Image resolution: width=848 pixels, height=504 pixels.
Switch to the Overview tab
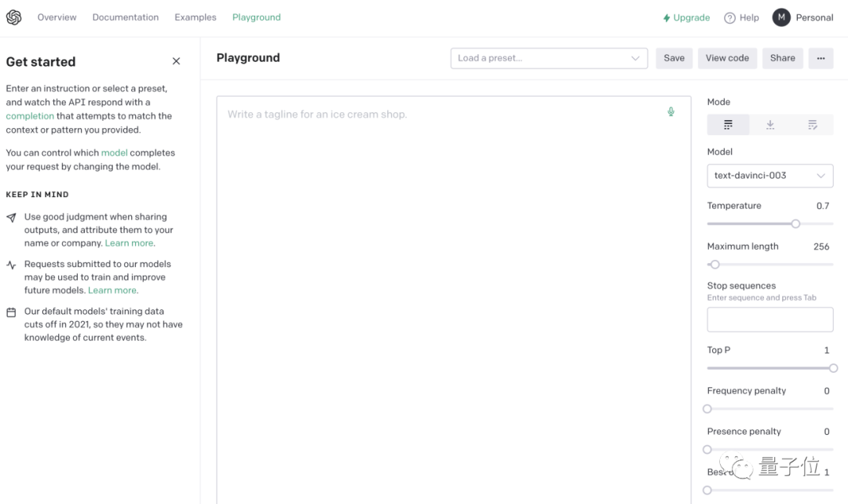point(57,17)
